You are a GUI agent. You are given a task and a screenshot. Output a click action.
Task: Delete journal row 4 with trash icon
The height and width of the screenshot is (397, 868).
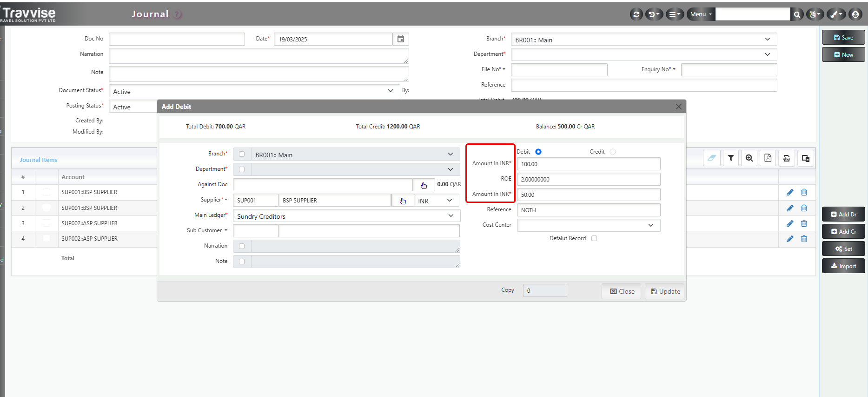pos(804,239)
